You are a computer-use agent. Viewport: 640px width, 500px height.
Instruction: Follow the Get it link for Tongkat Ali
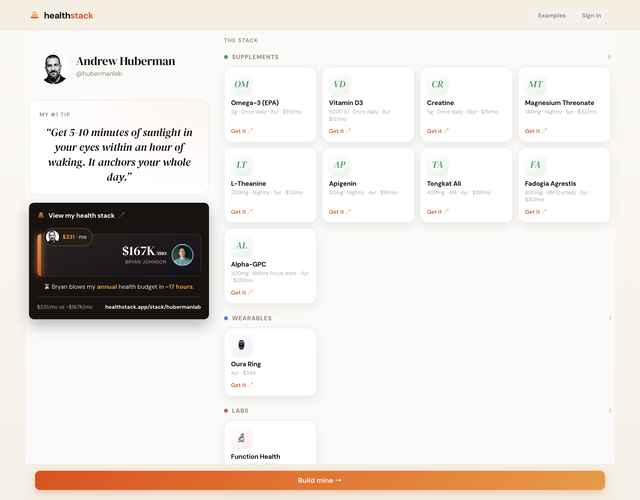point(438,212)
